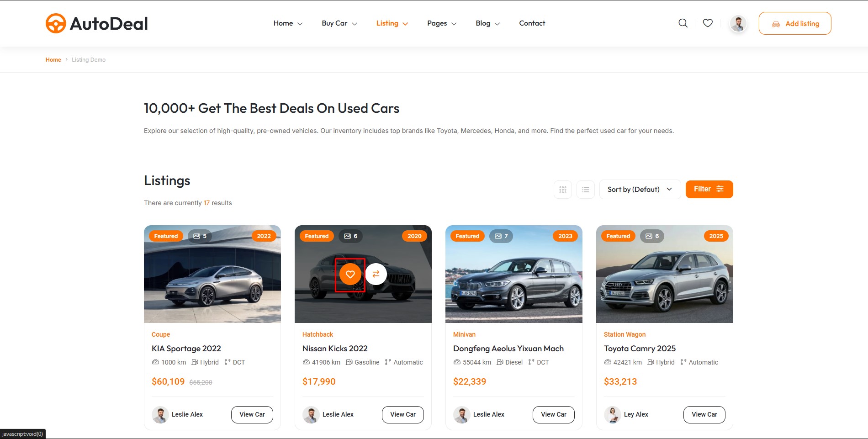868x439 pixels.
Task: Select the Coupe category label
Action: point(161,335)
